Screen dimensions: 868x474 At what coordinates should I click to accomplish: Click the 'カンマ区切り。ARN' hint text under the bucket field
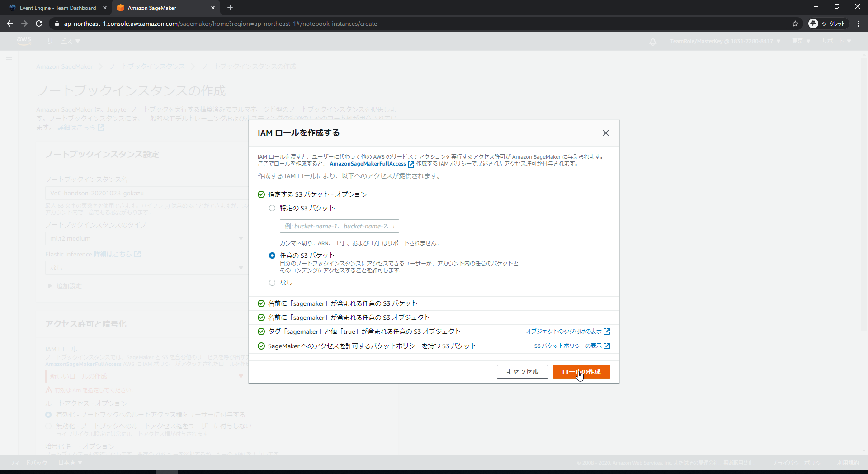[359, 243]
